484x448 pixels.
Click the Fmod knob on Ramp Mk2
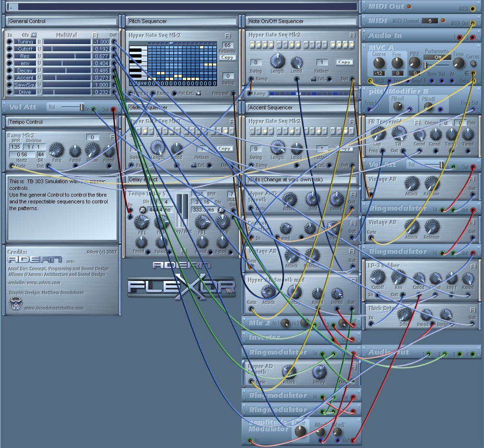[75, 151]
